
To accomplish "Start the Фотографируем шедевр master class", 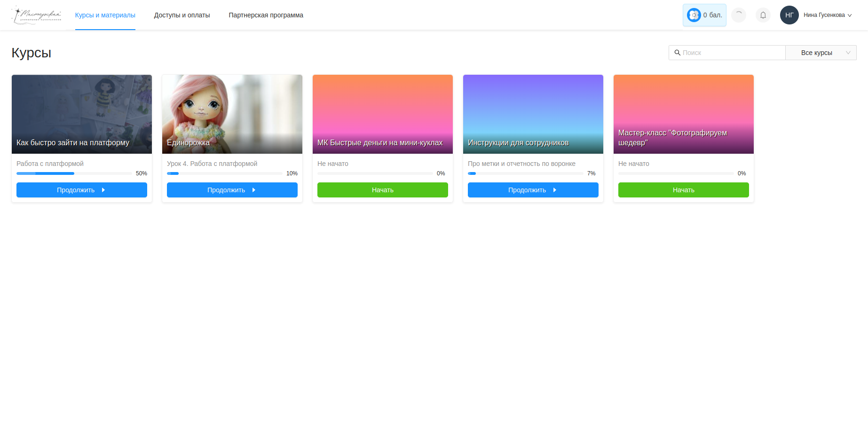I will coord(683,190).
